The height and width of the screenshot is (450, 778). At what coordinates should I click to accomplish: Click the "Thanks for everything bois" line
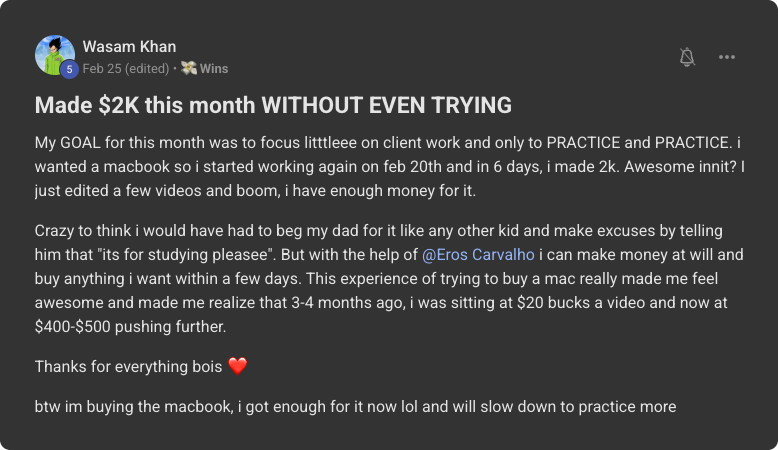point(128,366)
